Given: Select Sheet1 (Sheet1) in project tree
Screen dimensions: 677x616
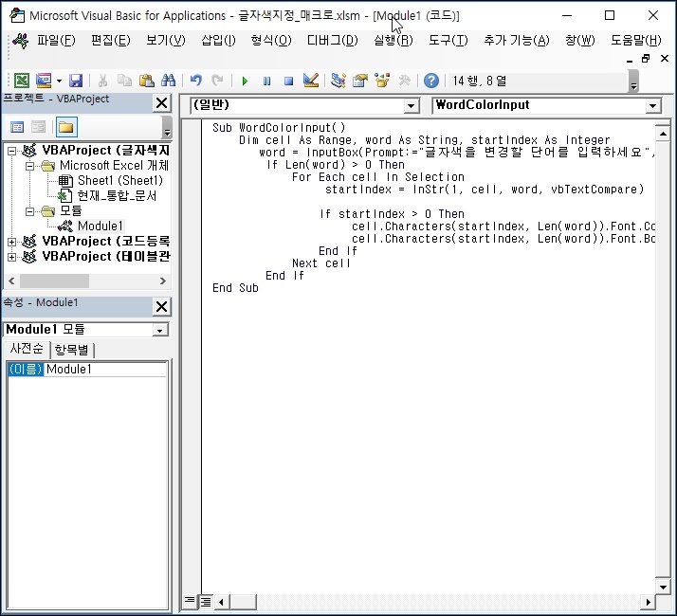Looking at the screenshot, I should click(119, 180).
